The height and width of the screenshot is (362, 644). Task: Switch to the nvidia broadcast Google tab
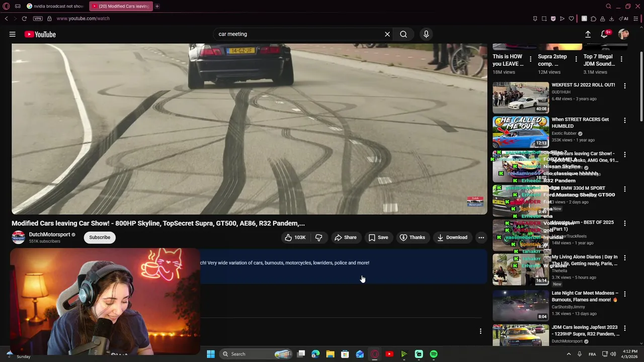point(55,6)
